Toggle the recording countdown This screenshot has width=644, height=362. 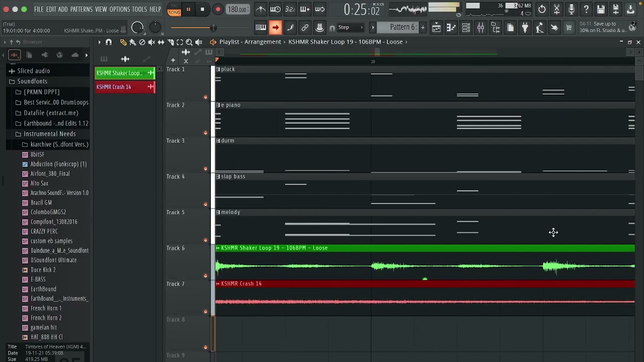coord(290,9)
